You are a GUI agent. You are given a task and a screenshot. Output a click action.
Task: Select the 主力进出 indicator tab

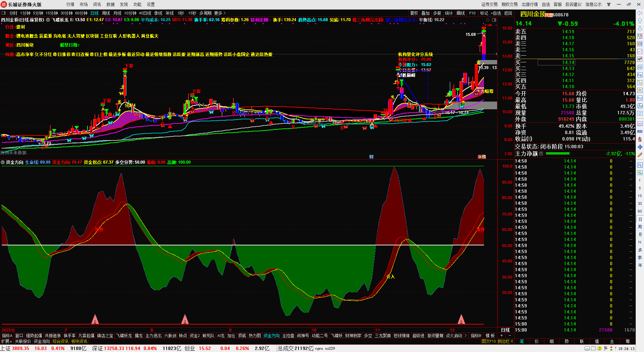[153, 336]
